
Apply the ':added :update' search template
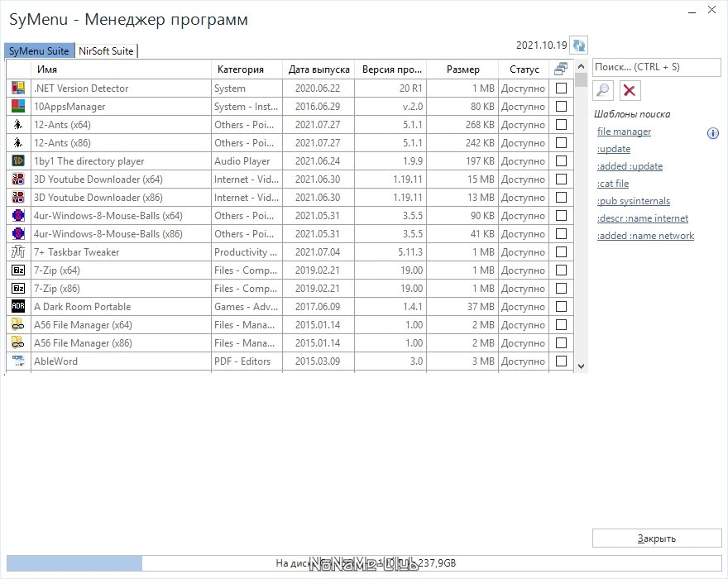[630, 166]
